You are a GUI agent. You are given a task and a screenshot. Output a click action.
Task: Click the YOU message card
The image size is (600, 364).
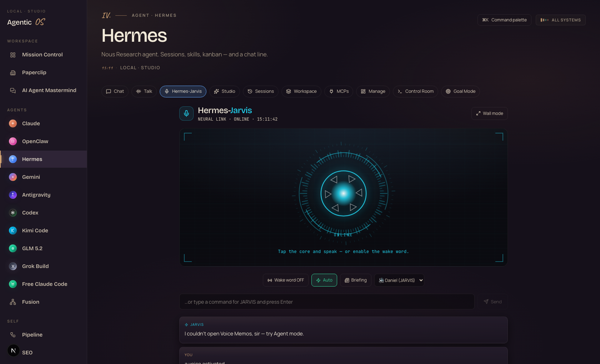coord(344,355)
